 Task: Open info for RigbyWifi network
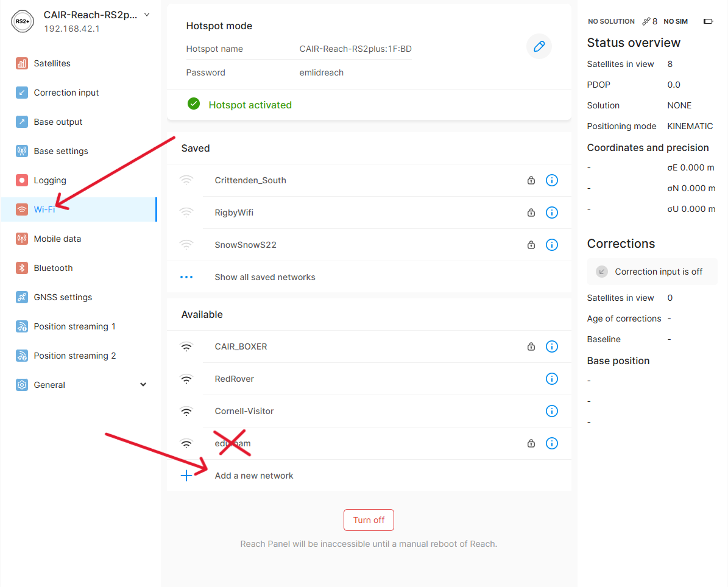(x=551, y=213)
